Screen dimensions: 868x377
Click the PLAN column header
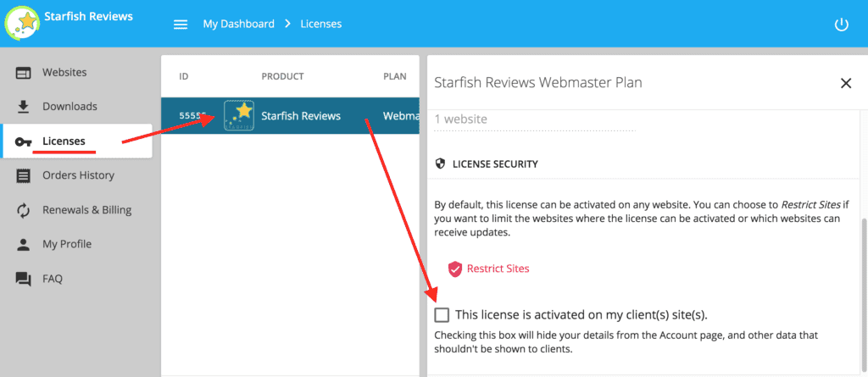[x=395, y=76]
